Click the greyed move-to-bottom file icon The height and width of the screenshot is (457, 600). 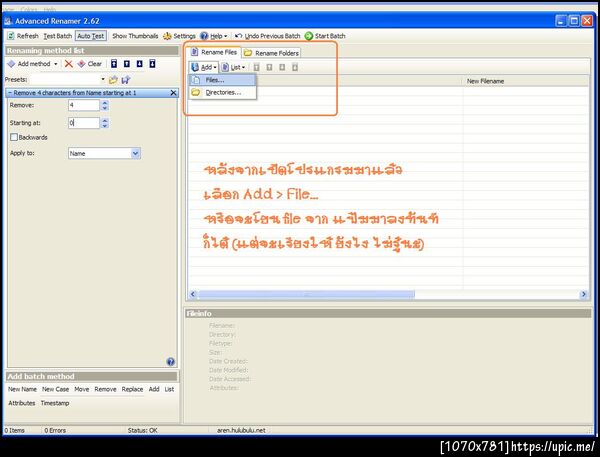[x=295, y=67]
